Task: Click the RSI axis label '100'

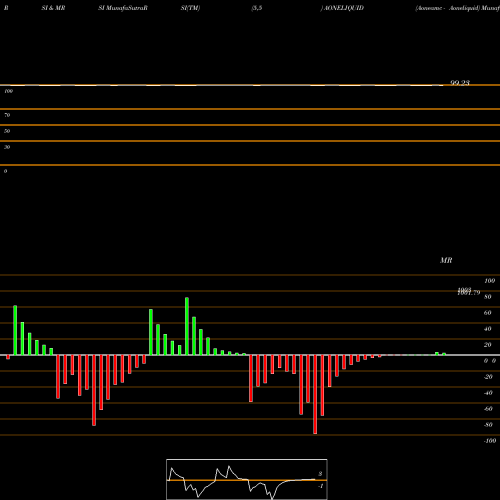Action: pyautogui.click(x=9, y=91)
